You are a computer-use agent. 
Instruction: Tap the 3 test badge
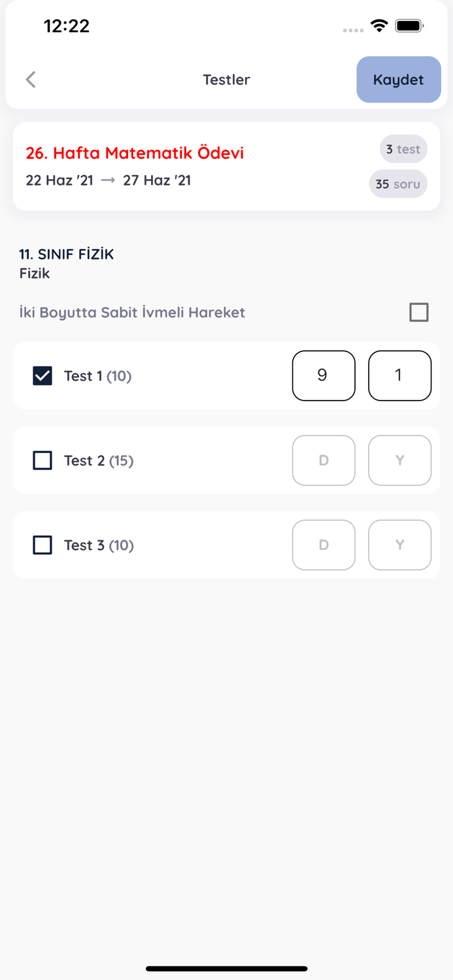[403, 149]
